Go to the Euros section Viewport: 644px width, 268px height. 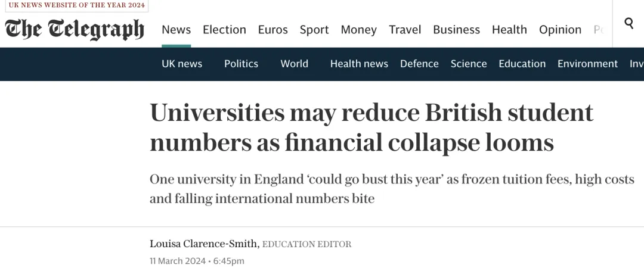273,30
